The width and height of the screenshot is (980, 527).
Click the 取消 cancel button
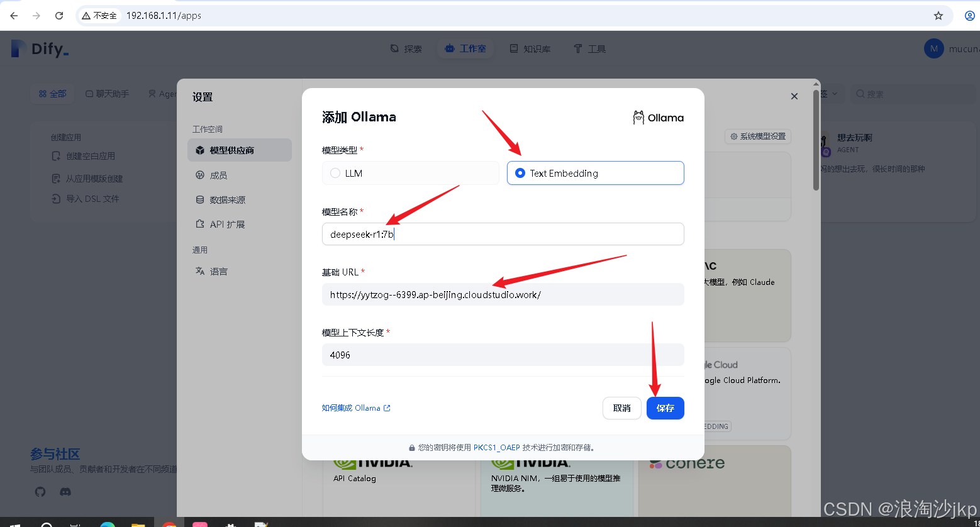621,408
